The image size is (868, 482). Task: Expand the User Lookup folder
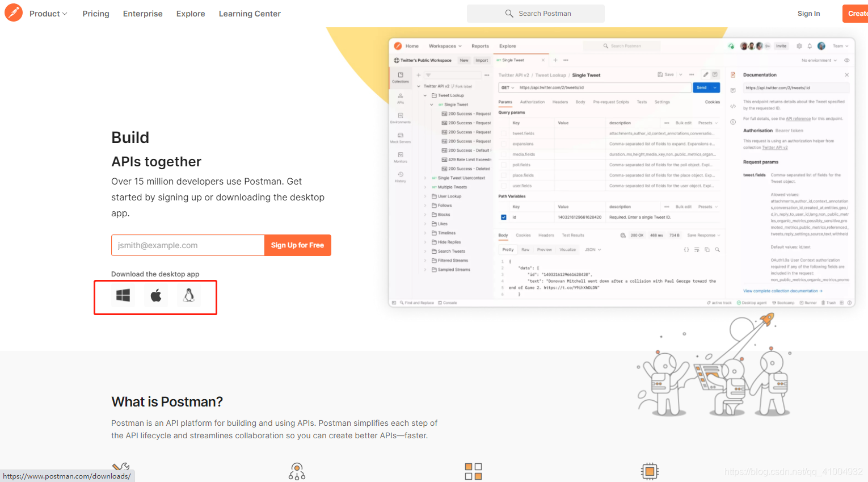tap(425, 196)
